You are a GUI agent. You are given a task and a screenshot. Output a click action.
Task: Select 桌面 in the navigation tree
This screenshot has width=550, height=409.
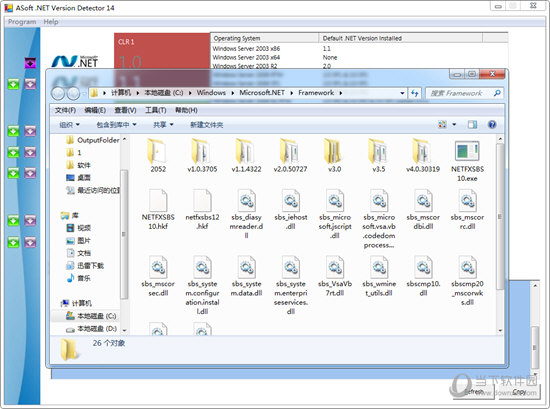(x=79, y=178)
